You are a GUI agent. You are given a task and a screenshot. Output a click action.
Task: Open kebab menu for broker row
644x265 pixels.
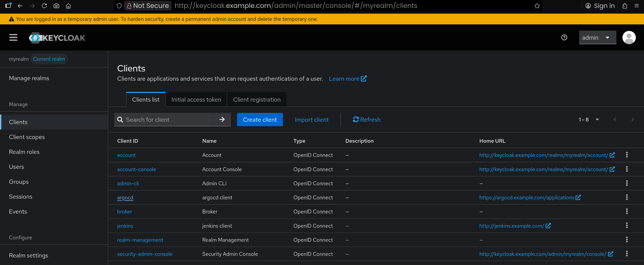pos(627,211)
